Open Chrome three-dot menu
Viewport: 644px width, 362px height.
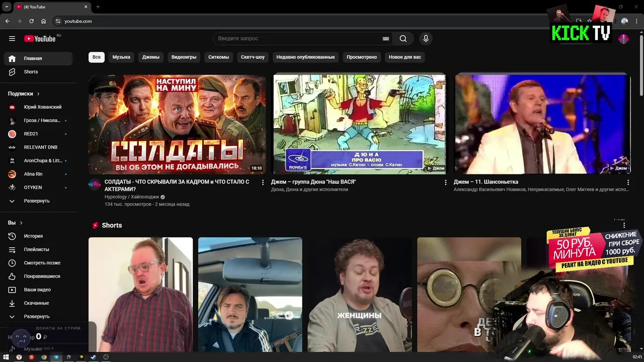point(636,21)
